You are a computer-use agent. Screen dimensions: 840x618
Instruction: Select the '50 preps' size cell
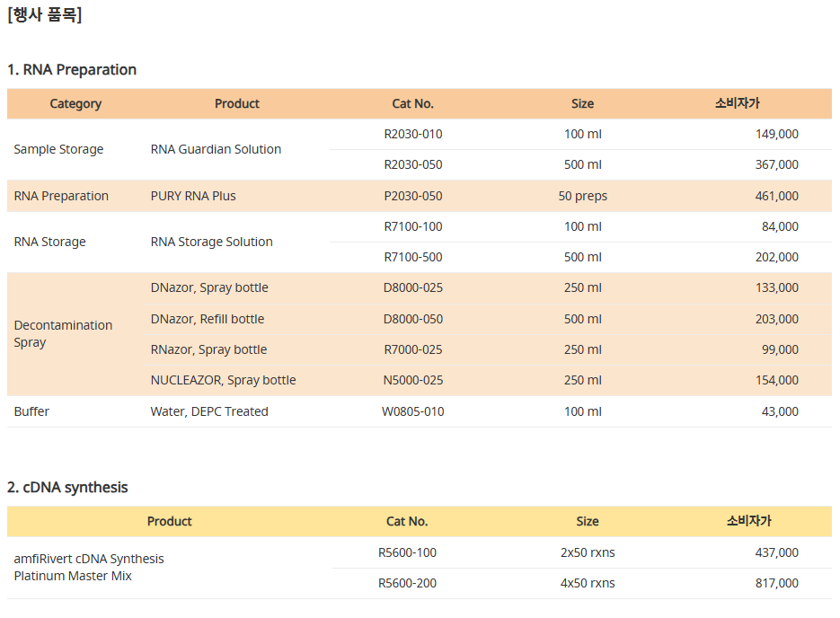583,196
